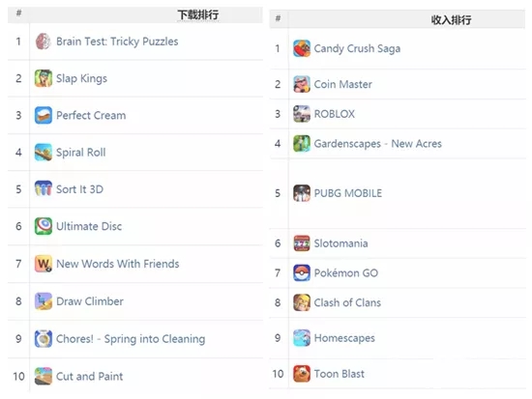Open the Coin Master app icon
The width and height of the screenshot is (532, 399).
(302, 84)
